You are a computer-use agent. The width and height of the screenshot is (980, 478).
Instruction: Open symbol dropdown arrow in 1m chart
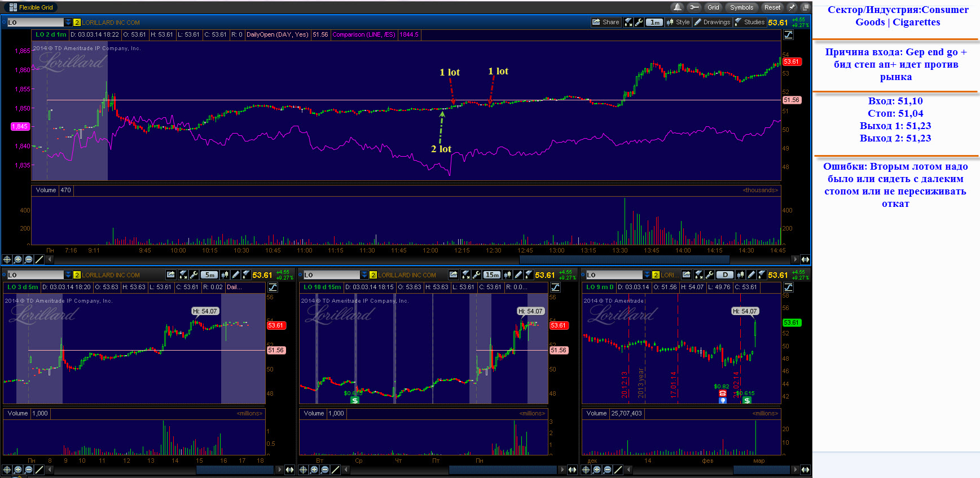tap(68, 22)
